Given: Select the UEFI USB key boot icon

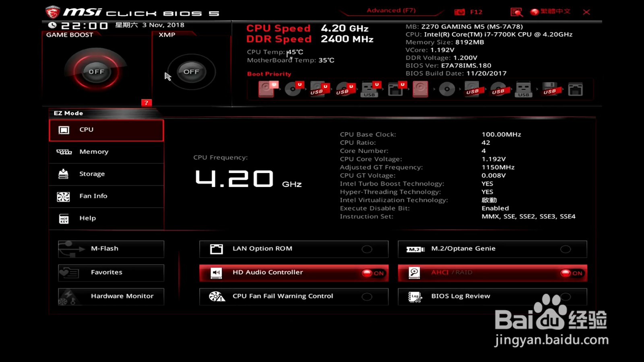Looking at the screenshot, I should coord(371,89).
